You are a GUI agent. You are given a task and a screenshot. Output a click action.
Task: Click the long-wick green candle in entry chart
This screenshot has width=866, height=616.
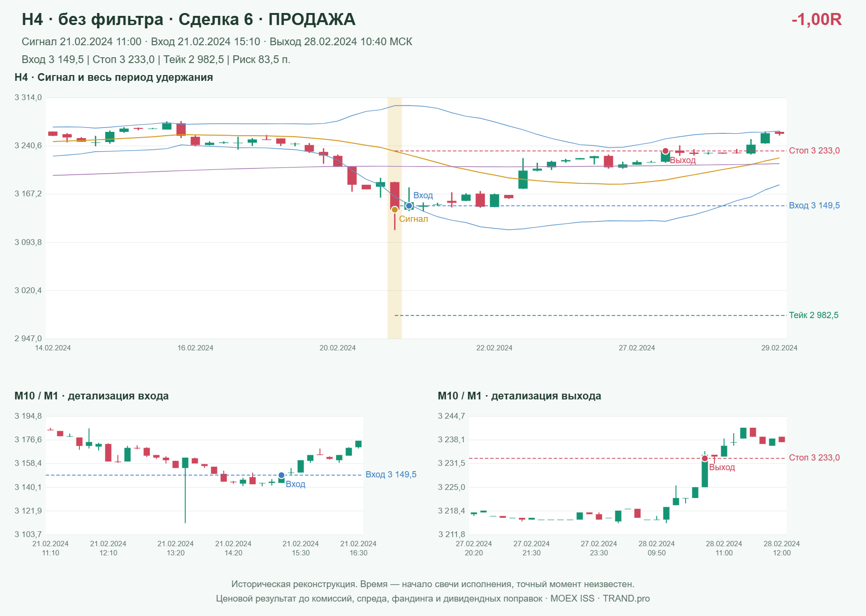(x=185, y=490)
